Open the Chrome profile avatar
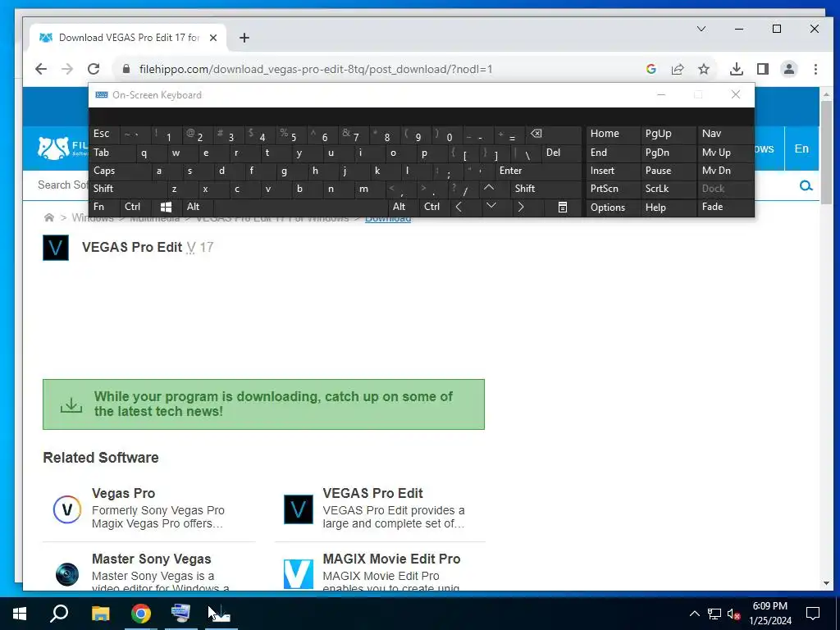840x630 pixels. [788, 69]
